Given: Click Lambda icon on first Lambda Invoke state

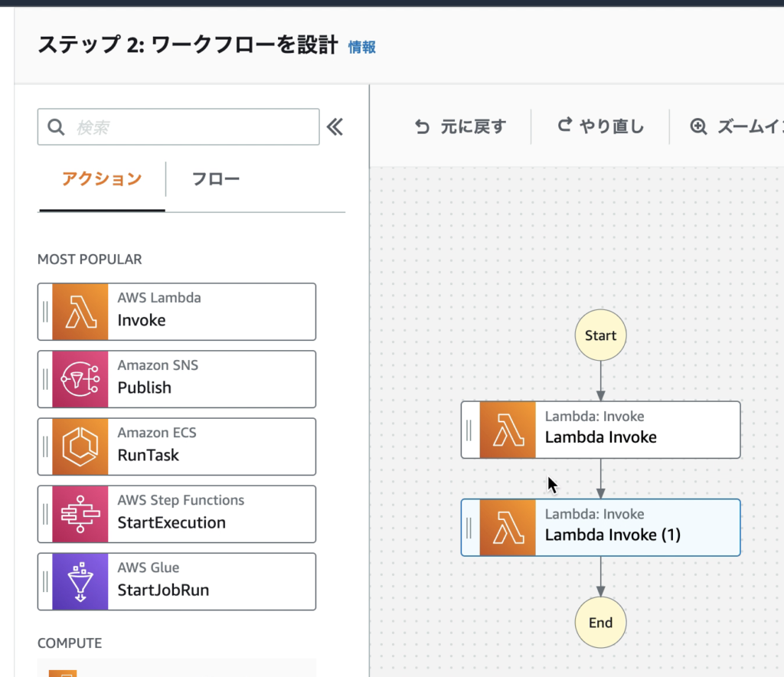Looking at the screenshot, I should [x=508, y=430].
